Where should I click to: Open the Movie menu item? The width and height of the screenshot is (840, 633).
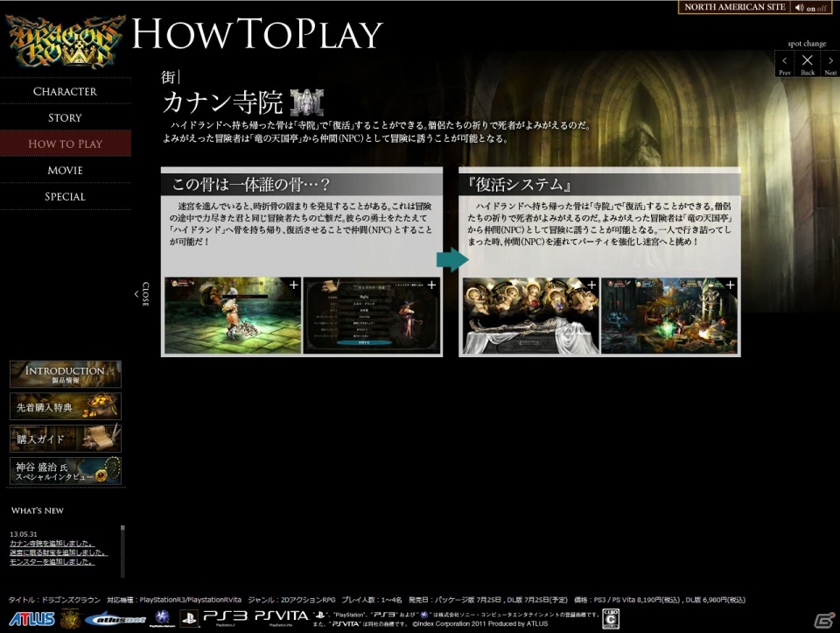pyautogui.click(x=66, y=171)
